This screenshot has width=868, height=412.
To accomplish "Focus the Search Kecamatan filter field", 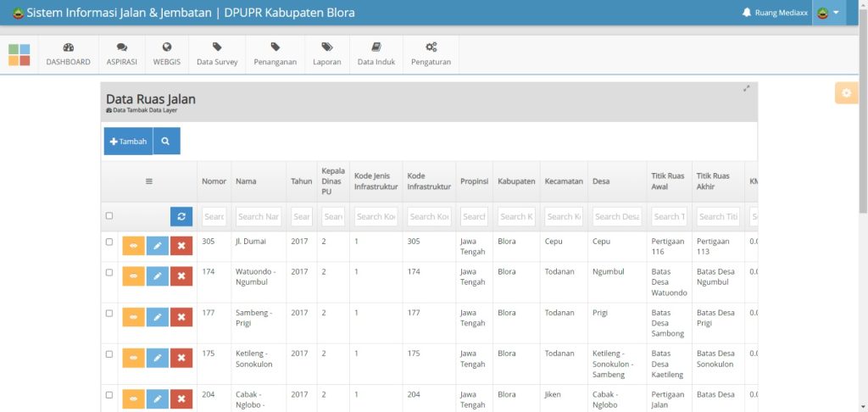I will [x=564, y=216].
